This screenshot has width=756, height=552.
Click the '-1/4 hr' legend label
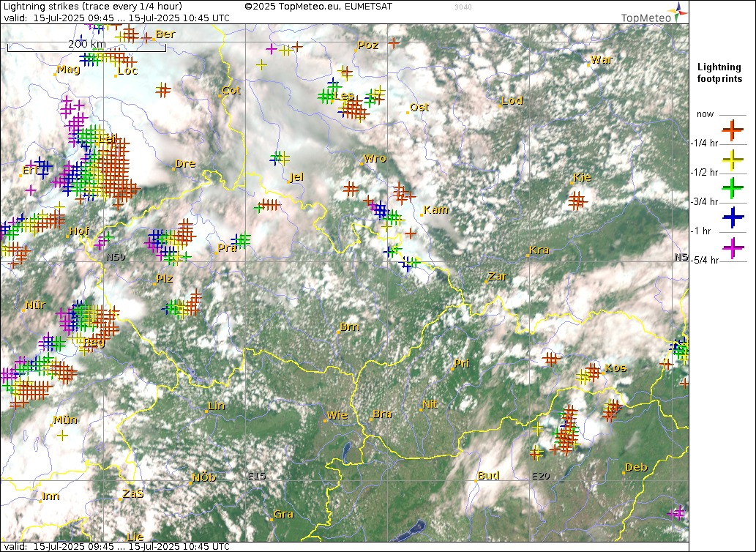705,143
